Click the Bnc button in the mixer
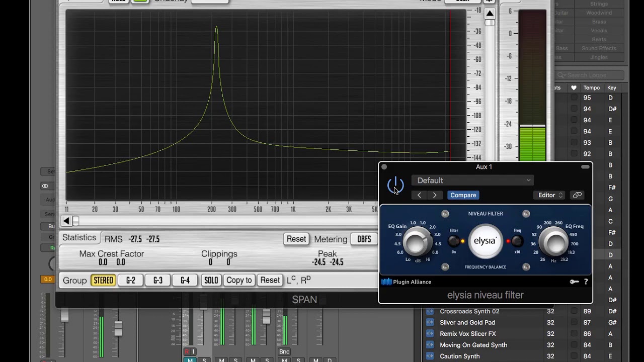 click(284, 351)
